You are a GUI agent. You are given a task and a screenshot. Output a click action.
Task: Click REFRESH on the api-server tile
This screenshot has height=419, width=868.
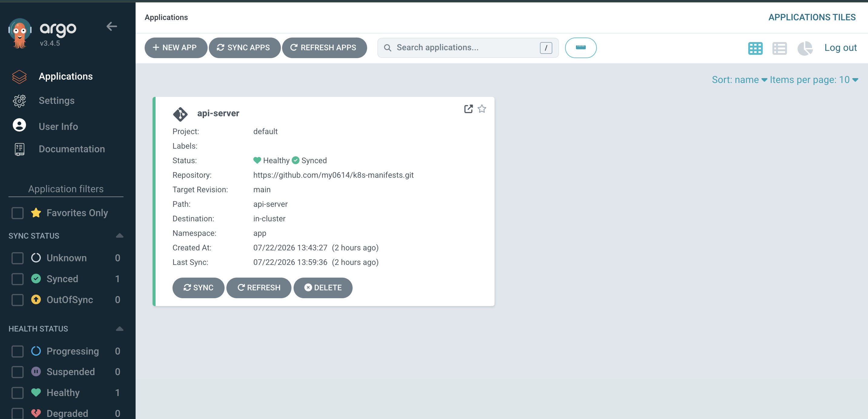point(258,288)
